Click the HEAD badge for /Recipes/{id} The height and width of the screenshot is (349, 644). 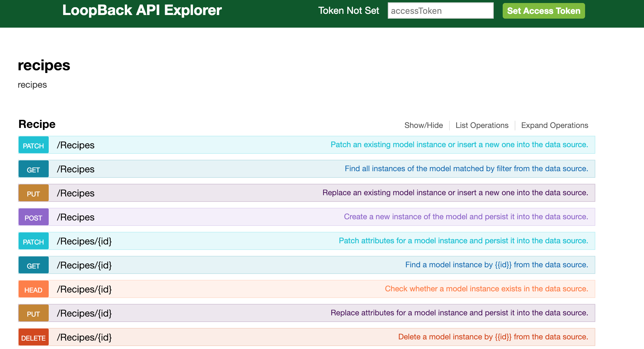pyautogui.click(x=33, y=290)
